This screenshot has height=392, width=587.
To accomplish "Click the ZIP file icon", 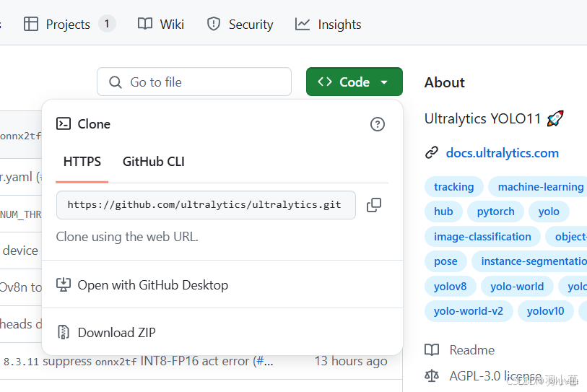I will coord(64,332).
